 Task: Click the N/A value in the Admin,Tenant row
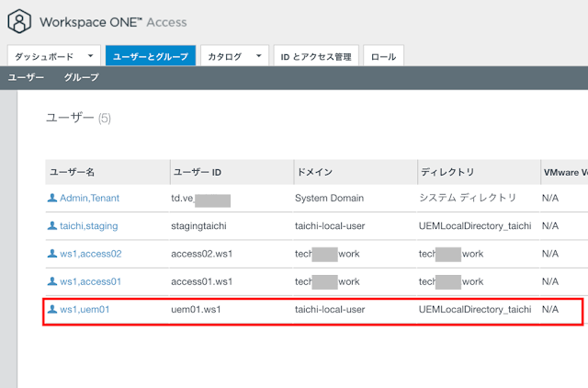click(x=550, y=198)
